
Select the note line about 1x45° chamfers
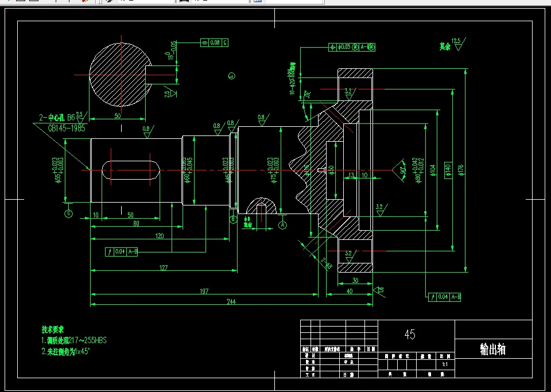click(67, 352)
